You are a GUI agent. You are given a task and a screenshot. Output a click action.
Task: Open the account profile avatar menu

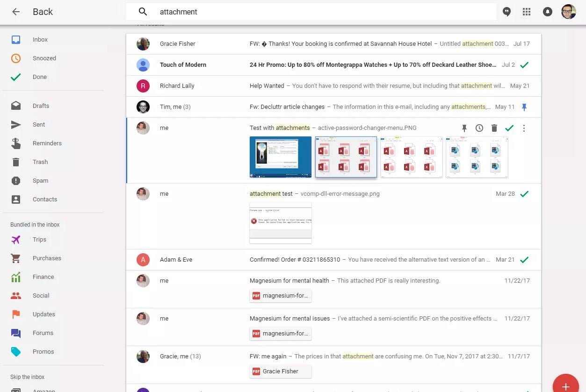pyautogui.click(x=568, y=12)
